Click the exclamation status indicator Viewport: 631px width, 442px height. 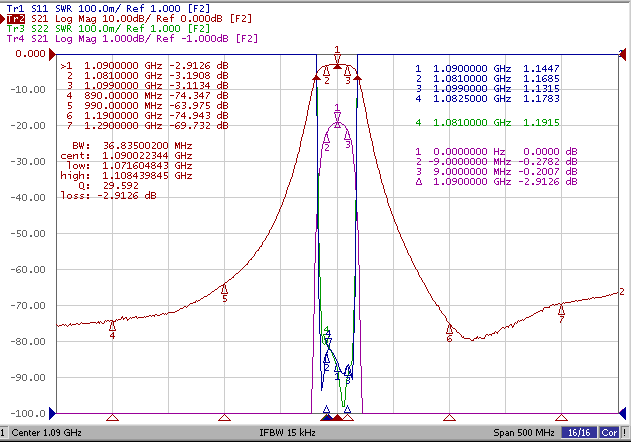[625, 433]
